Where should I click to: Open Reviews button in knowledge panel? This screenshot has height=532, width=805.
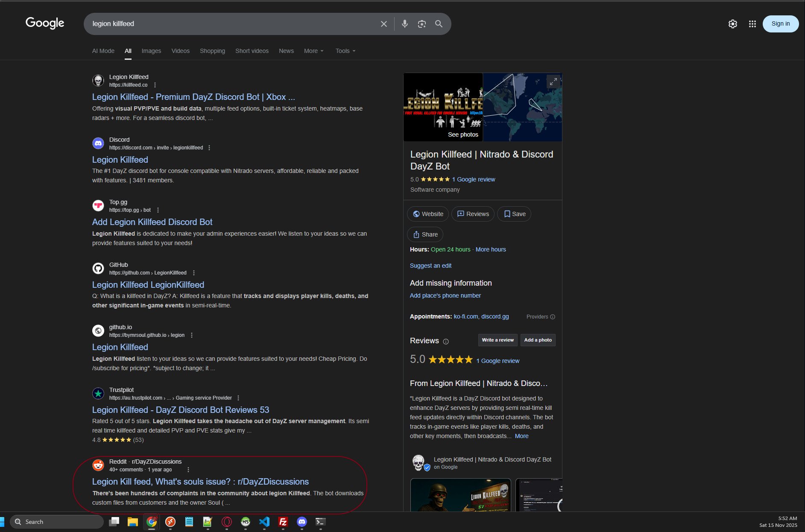pyautogui.click(x=473, y=214)
